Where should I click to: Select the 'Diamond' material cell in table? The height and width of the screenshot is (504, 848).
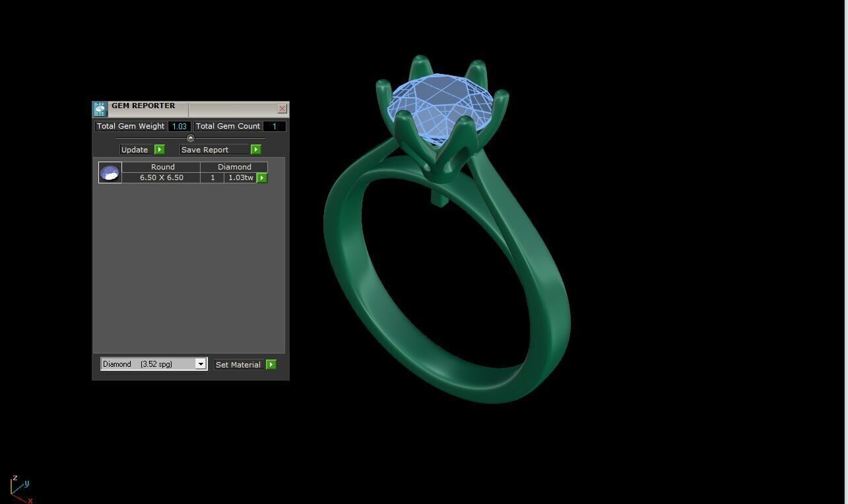(x=234, y=167)
